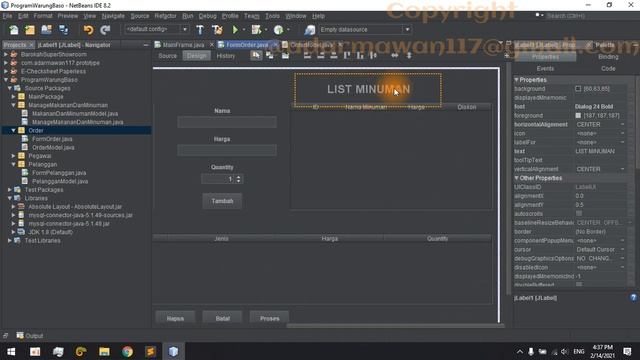The height and width of the screenshot is (360, 640).
Task: Click the Hapus button in form
Action: [x=176, y=318]
